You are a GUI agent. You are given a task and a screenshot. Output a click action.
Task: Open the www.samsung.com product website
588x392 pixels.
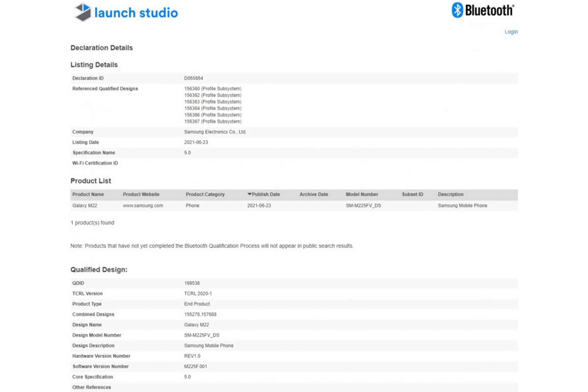(143, 205)
